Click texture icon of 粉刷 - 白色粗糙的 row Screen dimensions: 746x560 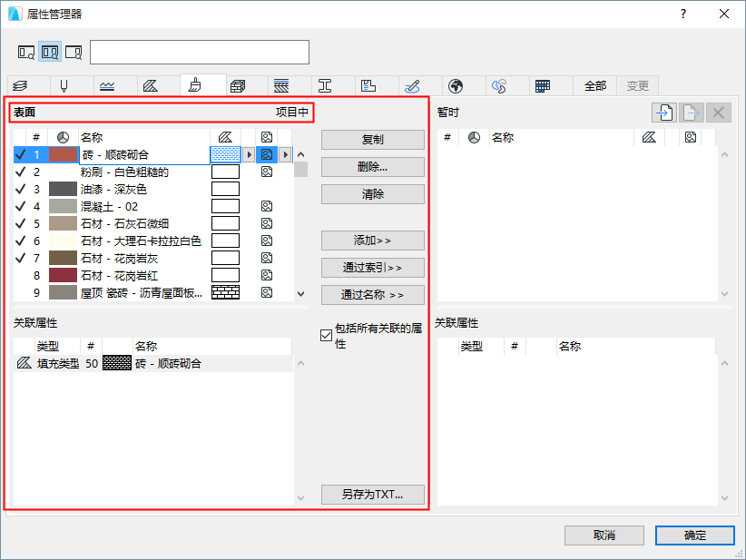coord(267,172)
